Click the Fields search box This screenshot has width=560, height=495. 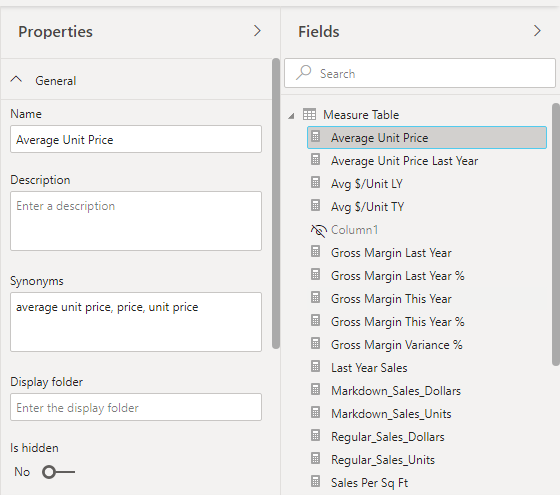tap(420, 74)
